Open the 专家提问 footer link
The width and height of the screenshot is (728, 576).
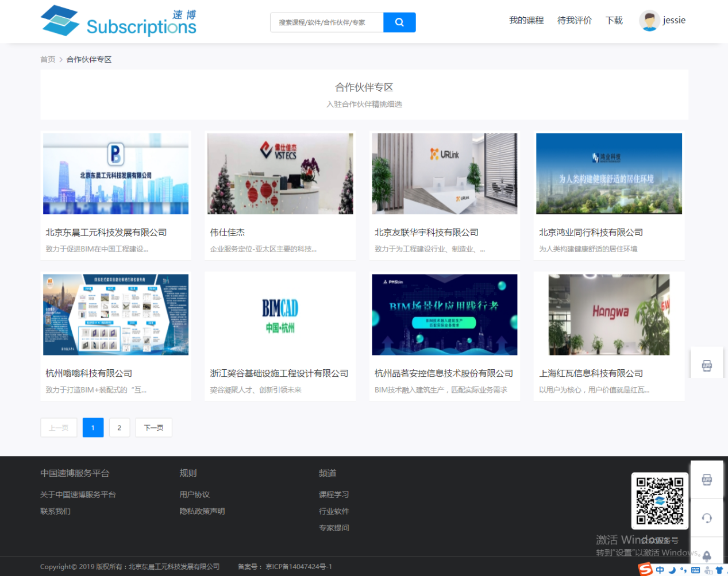click(x=334, y=528)
